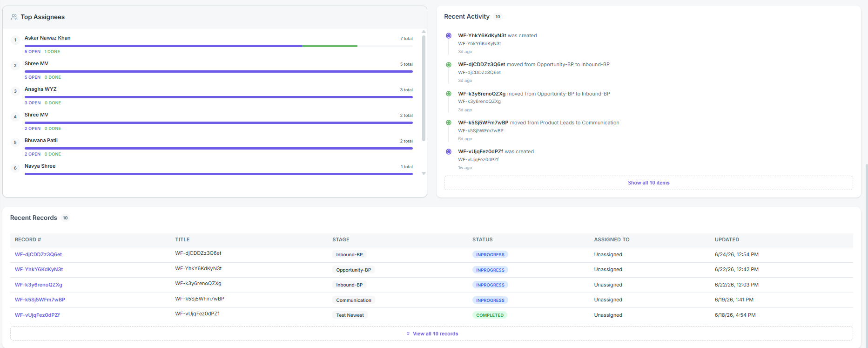Screen dimensions: 868x348
Task: Click the COMPLETED status badge
Action: (x=490, y=315)
